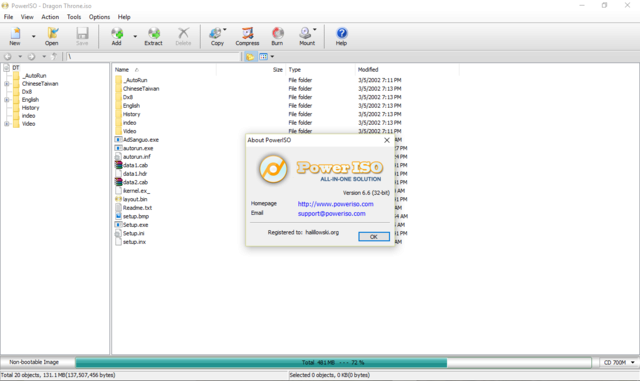Open the http://www.poweriso.com homepage link
The image size is (640, 381).
(x=336, y=204)
